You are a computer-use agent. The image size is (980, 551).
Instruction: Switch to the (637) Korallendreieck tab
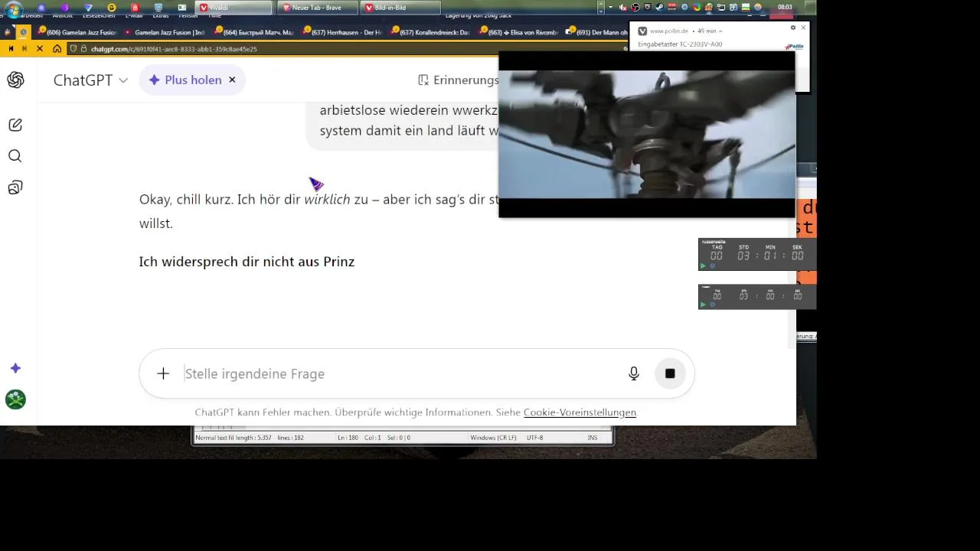coord(430,32)
